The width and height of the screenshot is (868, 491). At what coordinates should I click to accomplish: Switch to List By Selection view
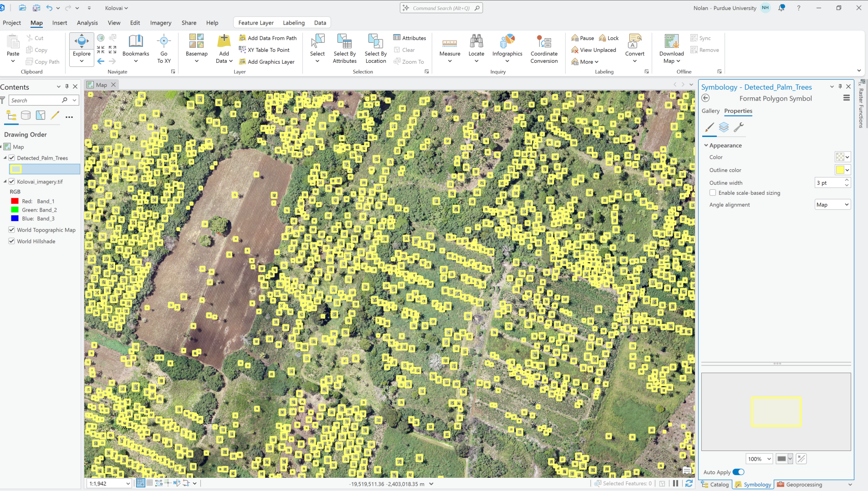point(41,116)
